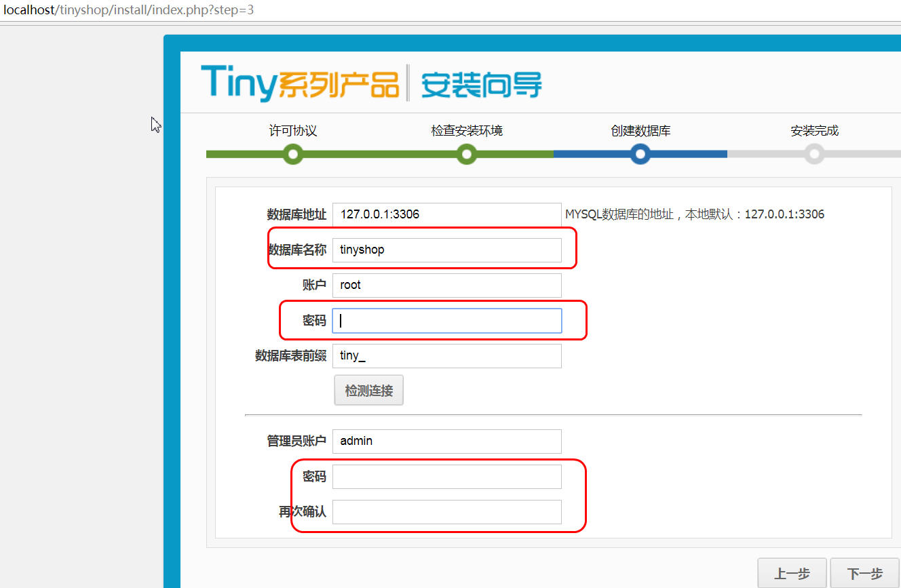Click the 下一步 next button
Viewport: 901px width, 588px height.
coord(864,574)
